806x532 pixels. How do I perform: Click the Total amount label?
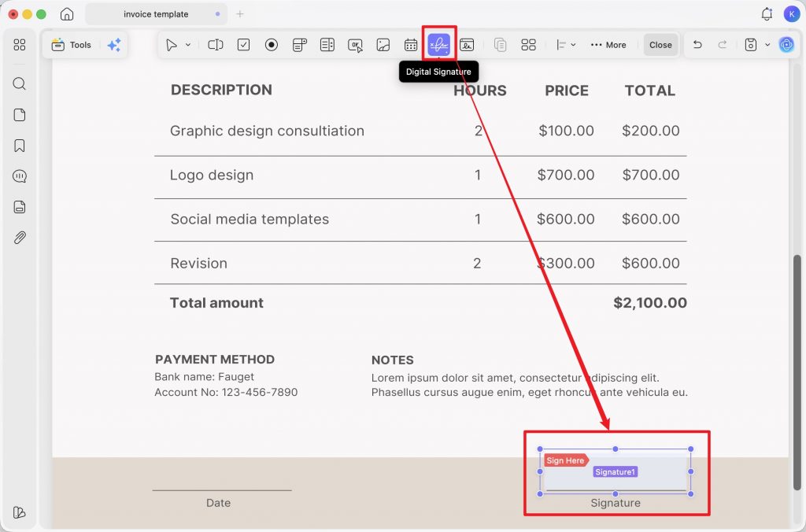point(217,303)
